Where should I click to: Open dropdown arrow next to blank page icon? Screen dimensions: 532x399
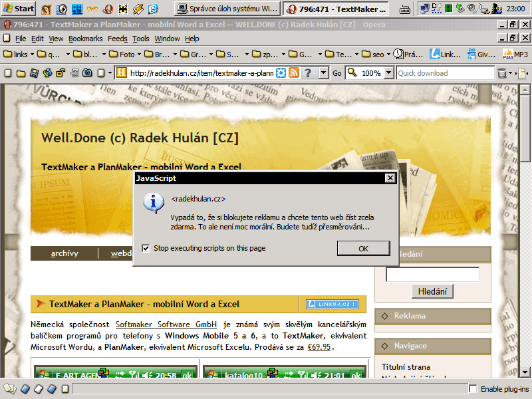pyautogui.click(x=110, y=73)
